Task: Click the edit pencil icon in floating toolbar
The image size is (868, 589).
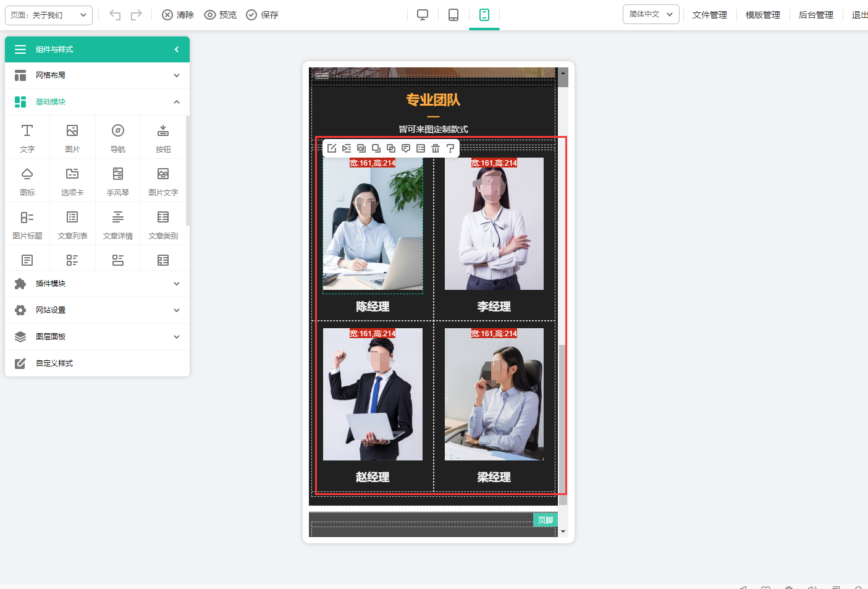Action: pyautogui.click(x=332, y=148)
